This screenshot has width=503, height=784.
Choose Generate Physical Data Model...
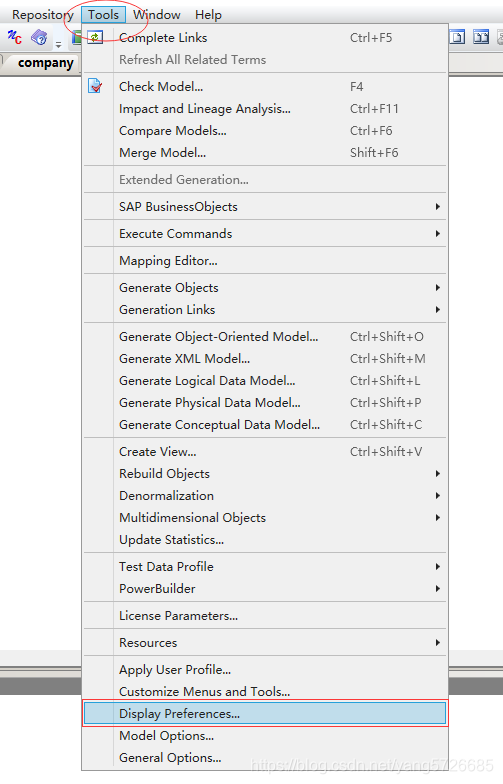tap(265, 402)
